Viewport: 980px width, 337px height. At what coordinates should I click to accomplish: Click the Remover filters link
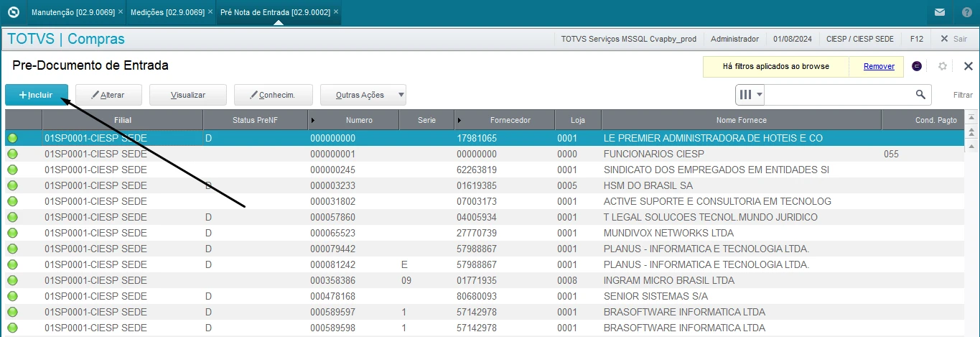click(879, 66)
